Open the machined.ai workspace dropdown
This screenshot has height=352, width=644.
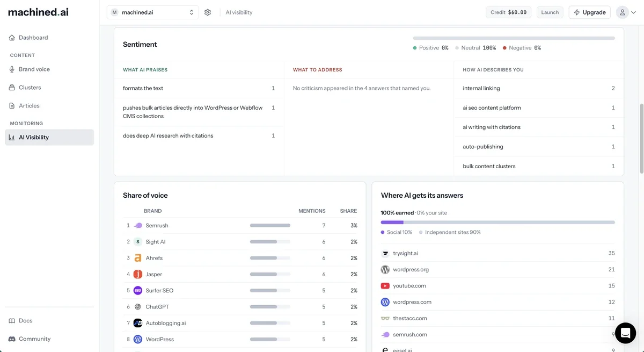pos(152,12)
